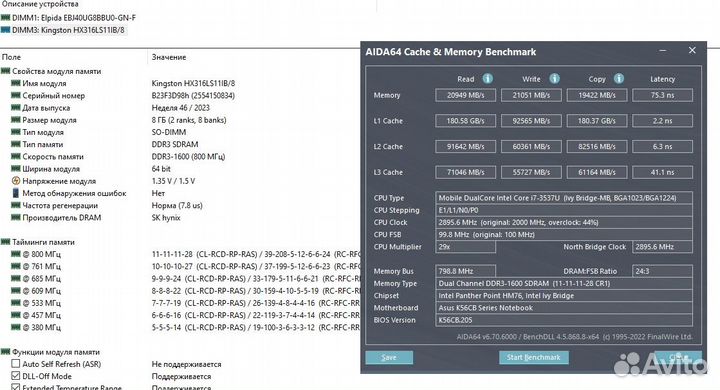Click the icon beside @ 380 МГц
This screenshot has height=390, width=720.
coord(16,328)
